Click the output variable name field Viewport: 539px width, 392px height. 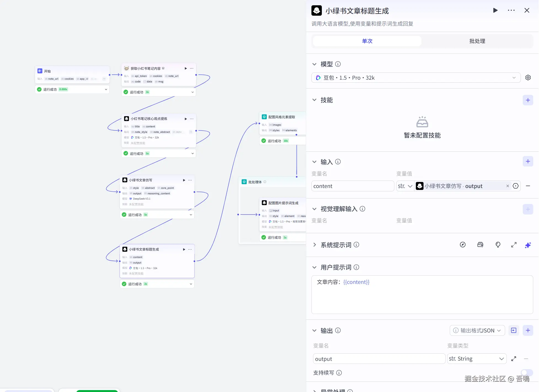click(x=379, y=359)
